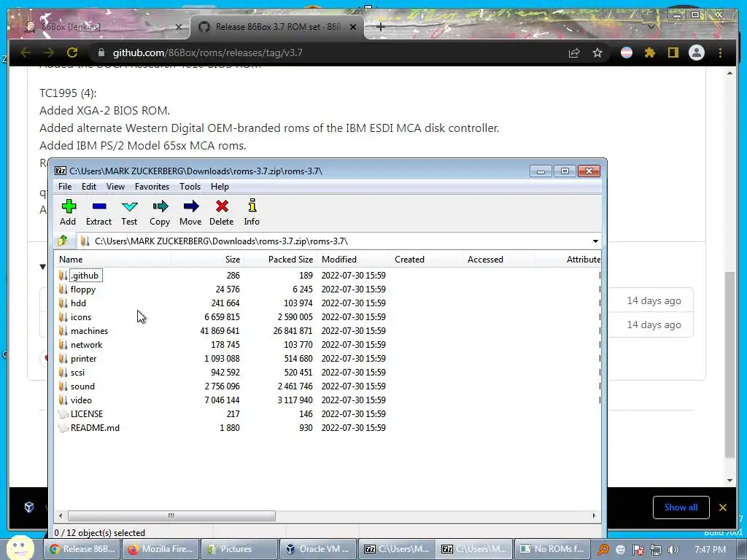
Task: Select the machines folder icon
Action: 63,330
